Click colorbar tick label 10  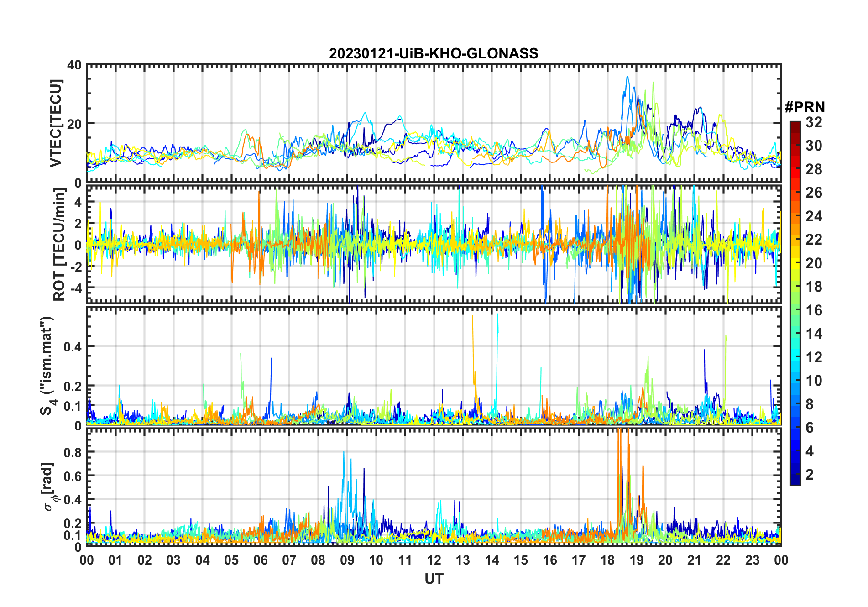(814, 381)
